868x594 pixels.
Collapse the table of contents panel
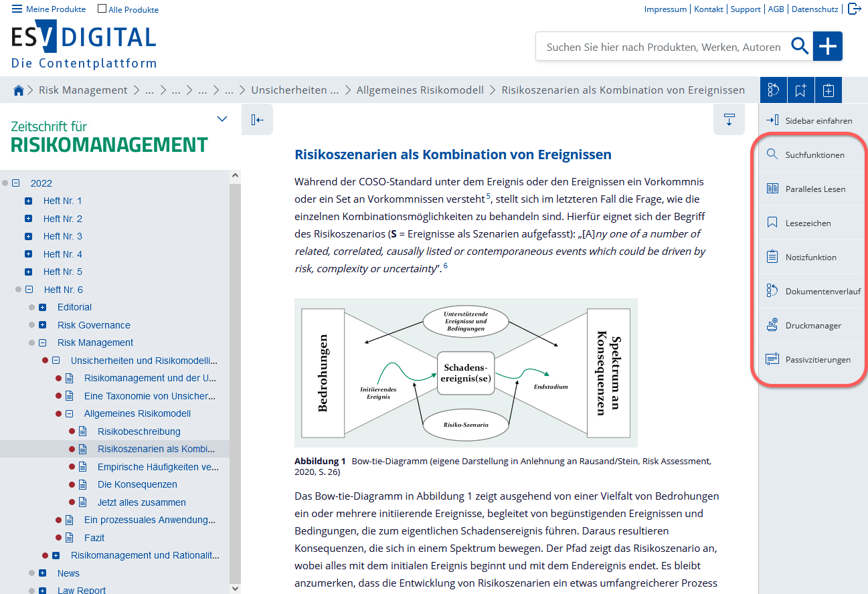(257, 119)
